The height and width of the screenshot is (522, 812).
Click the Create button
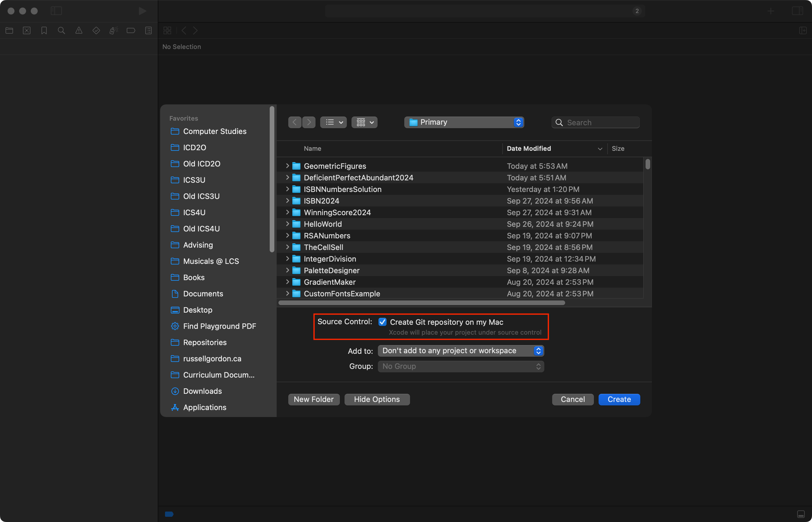tap(619, 399)
